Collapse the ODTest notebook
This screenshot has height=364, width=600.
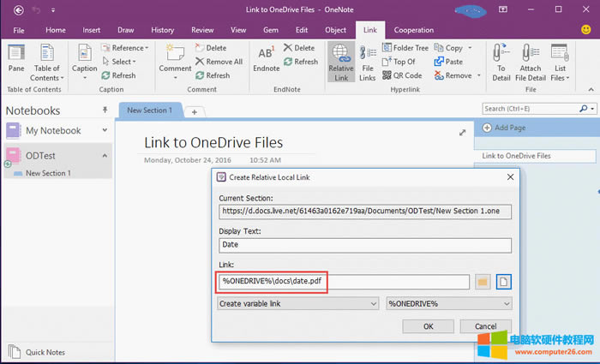(105, 155)
